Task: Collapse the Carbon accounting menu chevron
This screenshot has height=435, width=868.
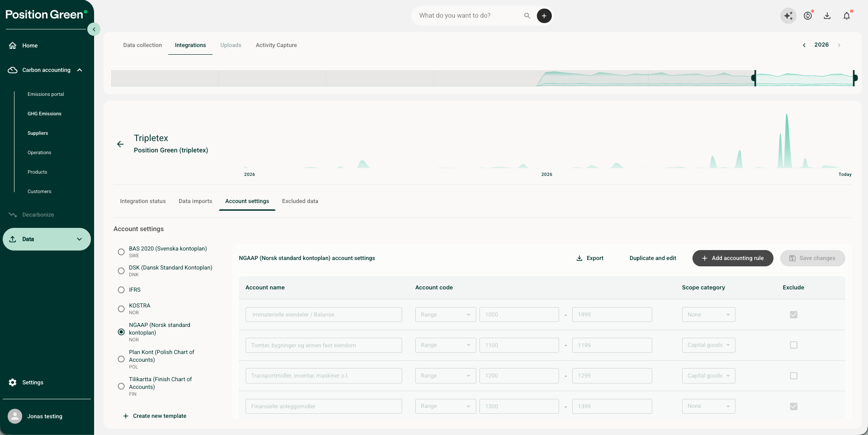Action: point(80,70)
